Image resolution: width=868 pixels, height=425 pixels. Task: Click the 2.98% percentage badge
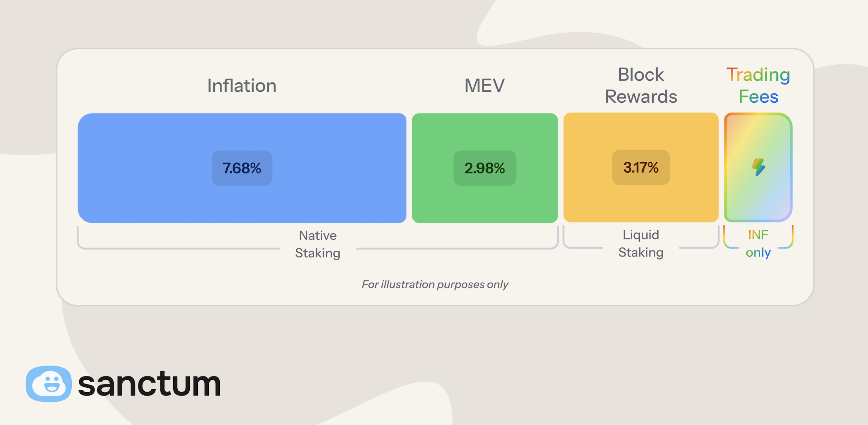485,168
